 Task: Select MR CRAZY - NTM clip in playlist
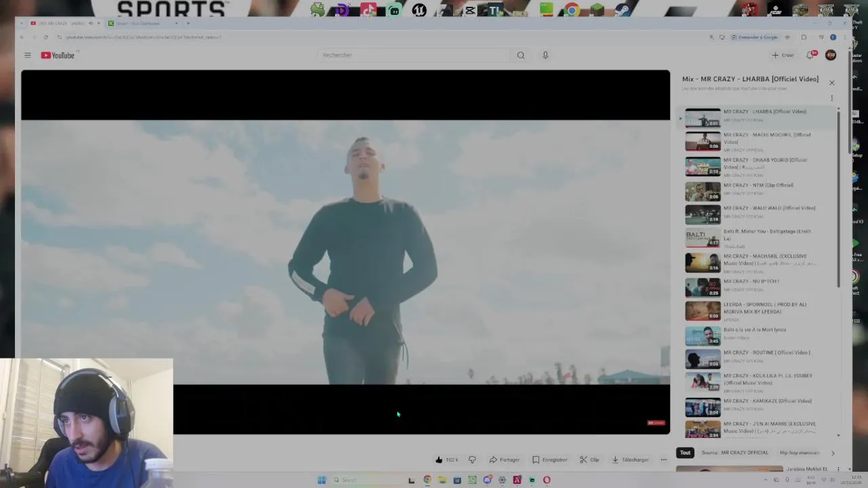(x=758, y=190)
